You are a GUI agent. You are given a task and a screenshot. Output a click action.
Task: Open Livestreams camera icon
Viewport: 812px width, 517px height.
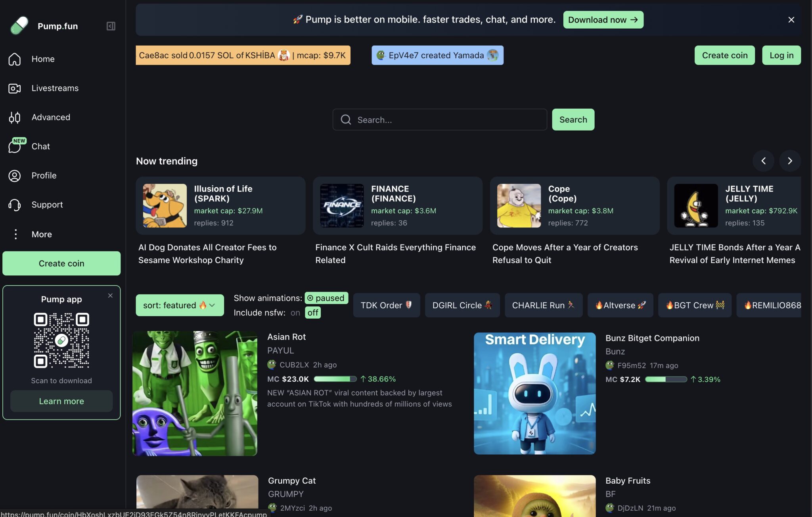pos(15,88)
